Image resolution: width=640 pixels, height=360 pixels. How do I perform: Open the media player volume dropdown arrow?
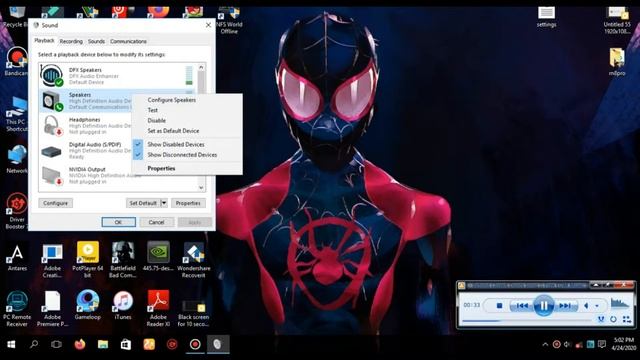coord(597,306)
